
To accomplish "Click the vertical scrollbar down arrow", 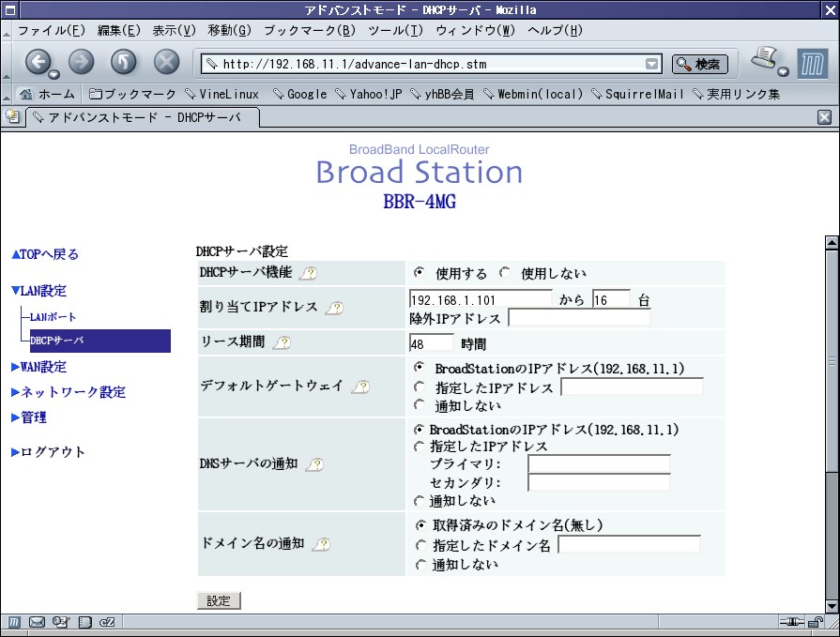I will point(832,606).
